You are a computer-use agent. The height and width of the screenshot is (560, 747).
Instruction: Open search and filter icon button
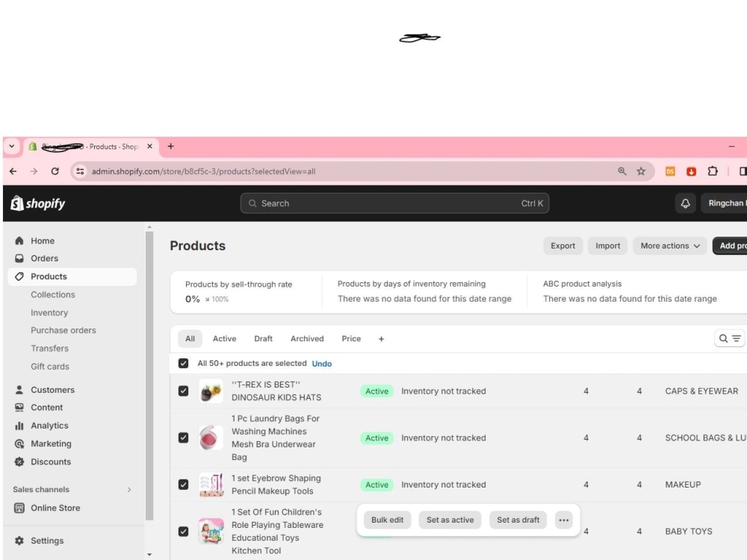[x=729, y=338]
